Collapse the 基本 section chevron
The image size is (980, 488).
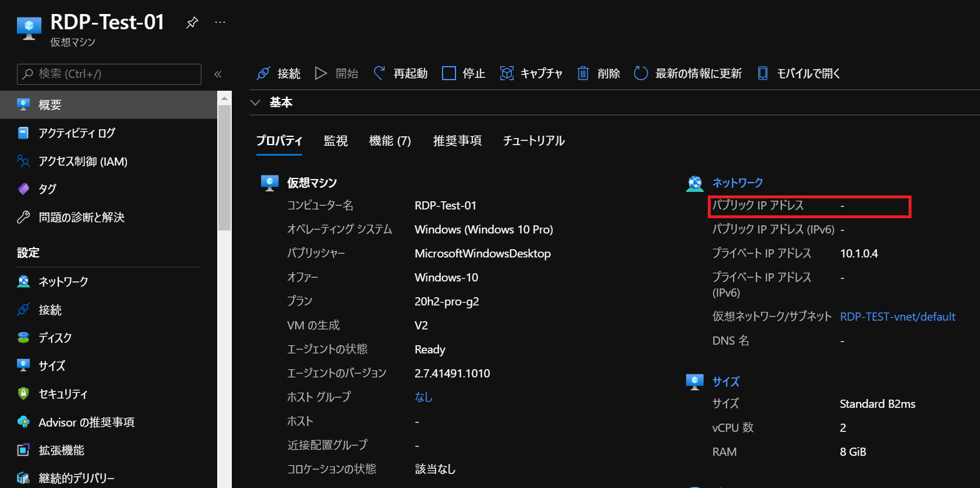pyautogui.click(x=255, y=102)
